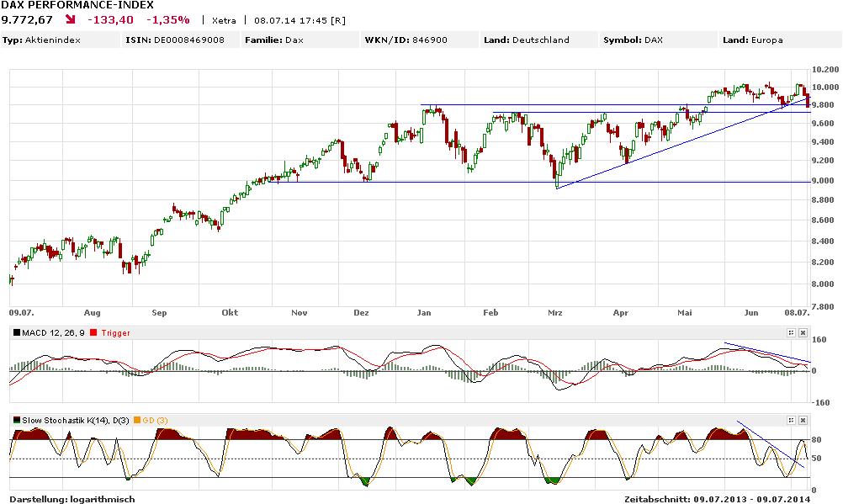Maximize the Slow Stochastik indicator panel
Image resolution: width=843 pixels, height=504 pixels.
pyautogui.click(x=791, y=420)
